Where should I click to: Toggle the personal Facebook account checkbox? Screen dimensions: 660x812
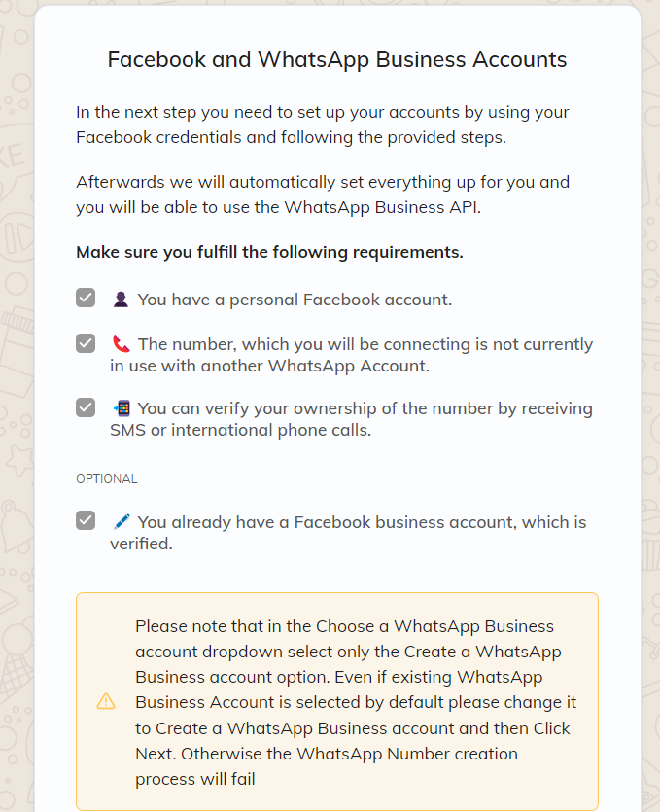[x=86, y=298]
